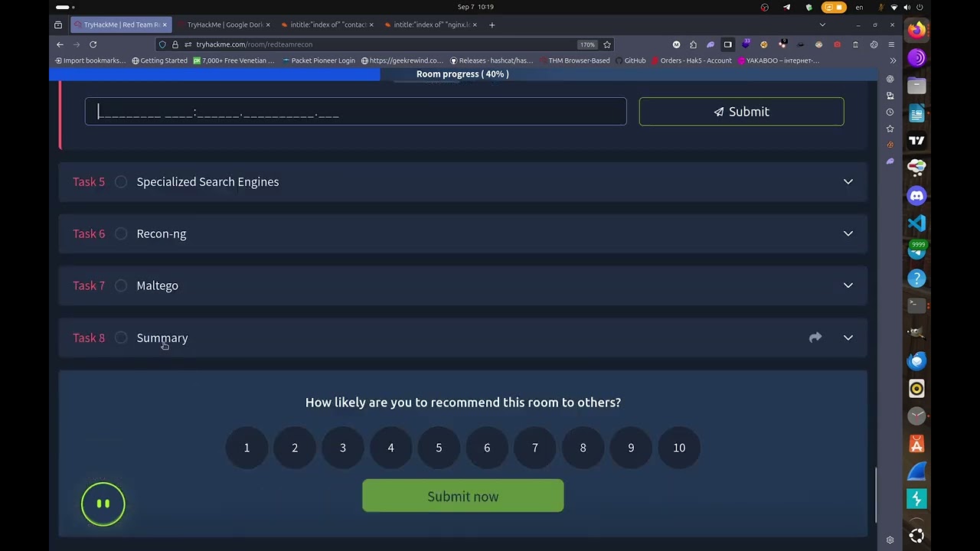Mark Task 7 completion circle
Image resolution: width=980 pixels, height=551 pixels.
click(121, 285)
